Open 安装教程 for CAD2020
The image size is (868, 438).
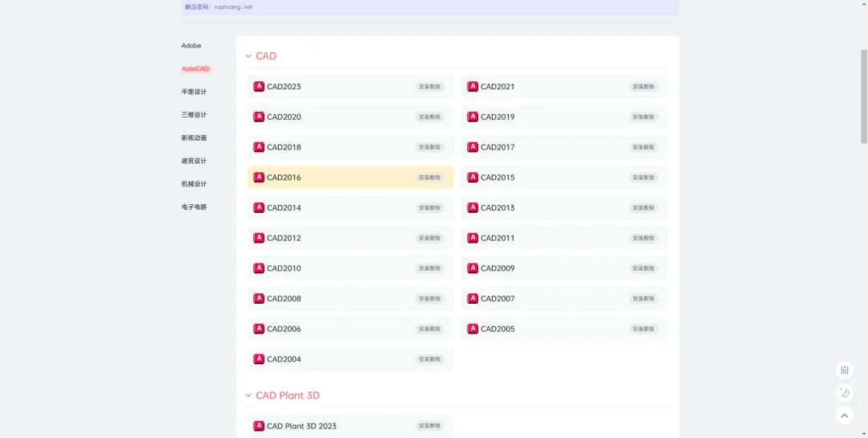coord(429,117)
